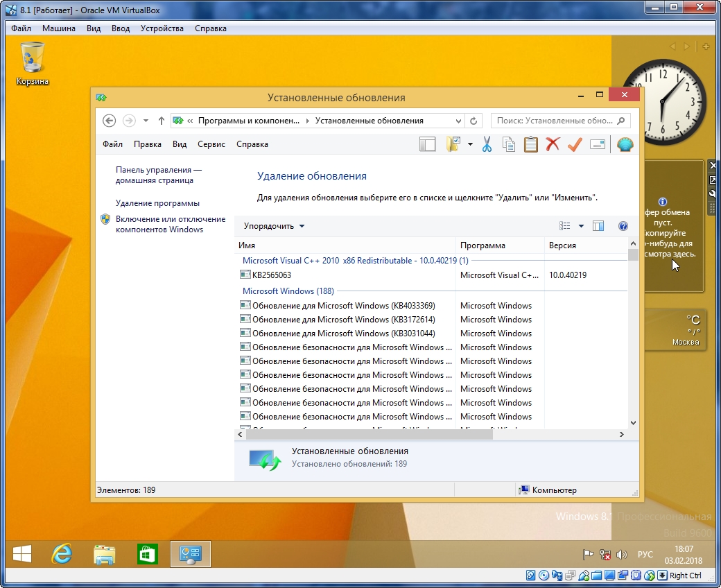Open the Сервис menu
The height and width of the screenshot is (588, 721).
tap(211, 144)
